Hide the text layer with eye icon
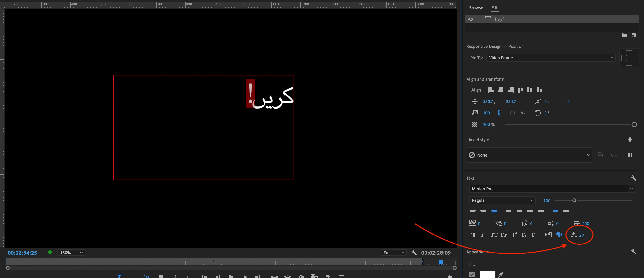 click(x=471, y=19)
